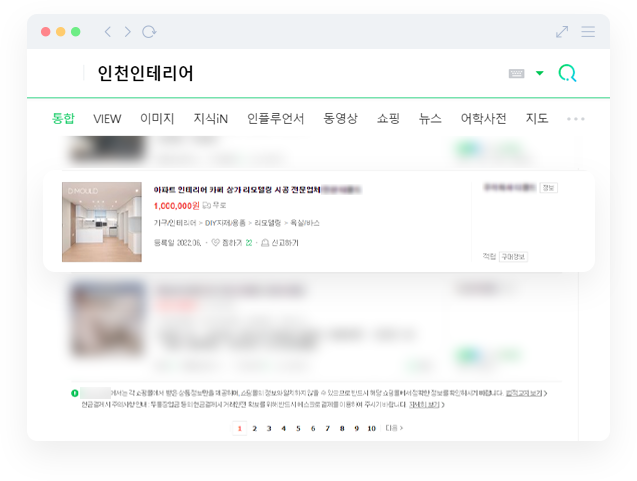Click the 1,000,000원 price text

[x=177, y=206]
